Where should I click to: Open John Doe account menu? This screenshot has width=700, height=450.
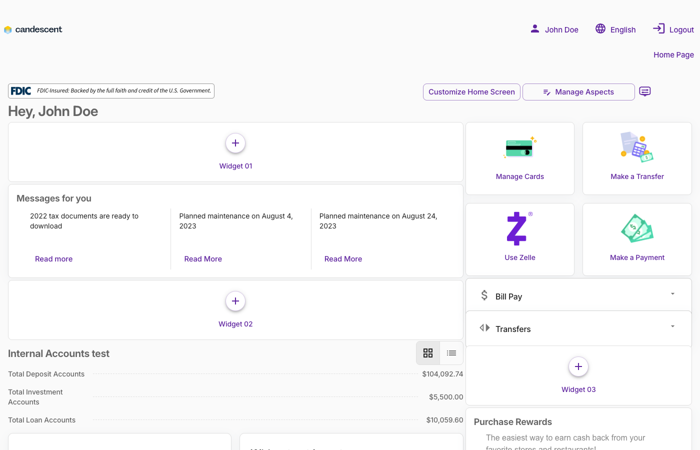[x=561, y=30]
